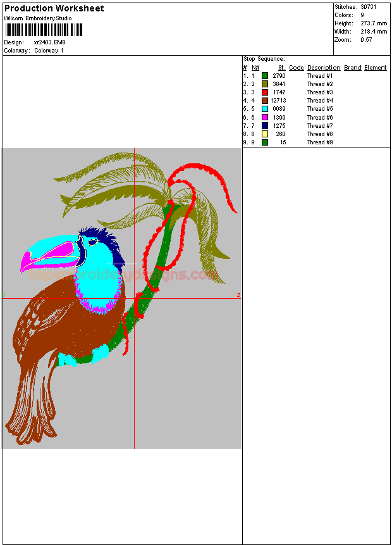The height and width of the screenshot is (545, 392).
Task: Pick the dark blue swatch for Thread #7
Action: (x=265, y=126)
